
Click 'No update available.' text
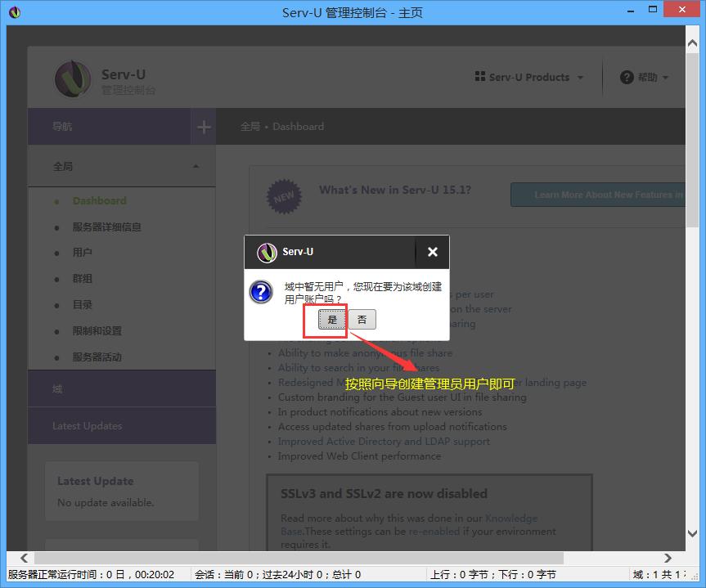[x=106, y=502]
